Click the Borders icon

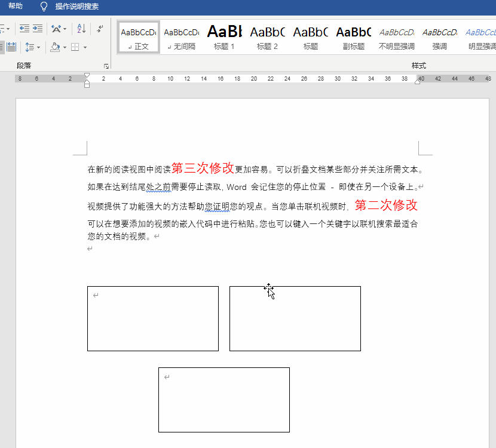pos(75,47)
